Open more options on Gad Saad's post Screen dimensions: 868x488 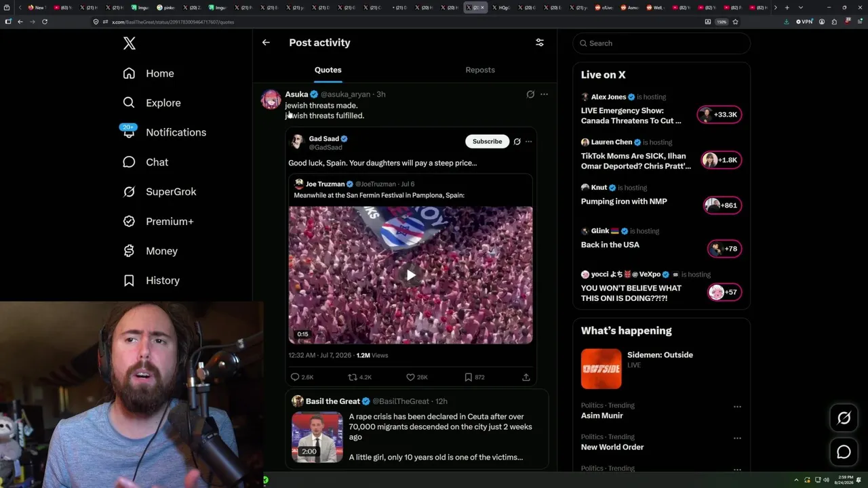[528, 142]
